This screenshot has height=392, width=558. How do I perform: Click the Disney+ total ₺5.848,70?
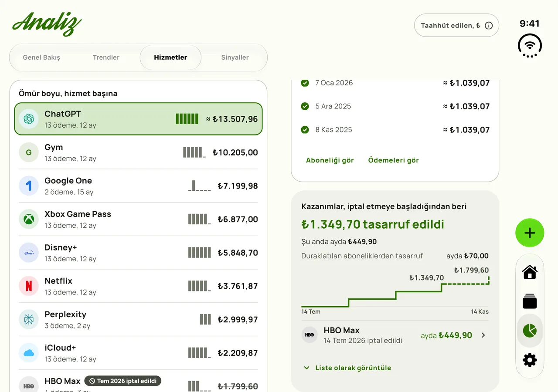pyautogui.click(x=238, y=253)
